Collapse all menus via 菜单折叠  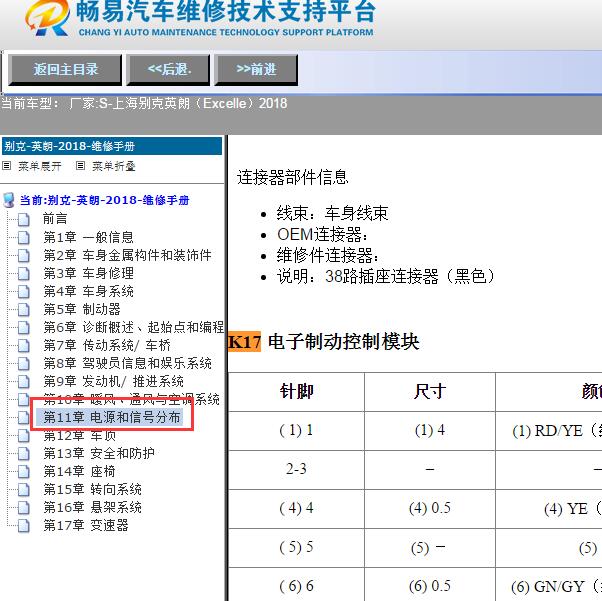(114, 166)
